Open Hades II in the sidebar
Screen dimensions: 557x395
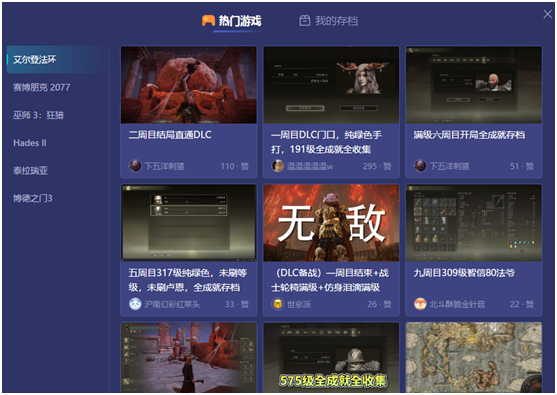point(30,143)
